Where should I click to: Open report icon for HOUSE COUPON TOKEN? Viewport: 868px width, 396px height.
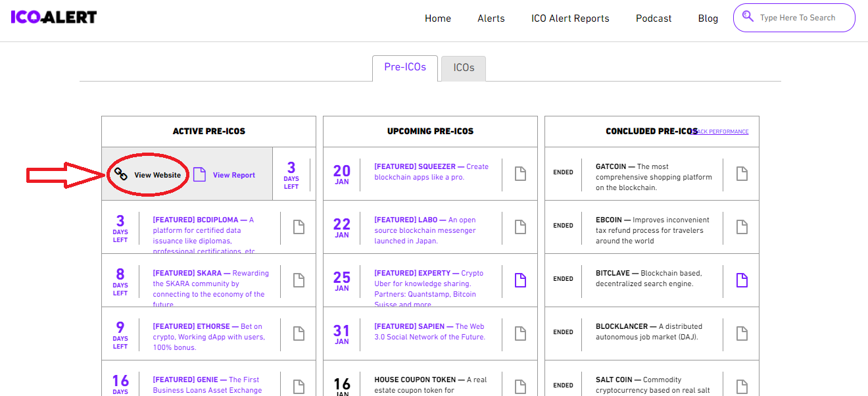click(x=520, y=387)
